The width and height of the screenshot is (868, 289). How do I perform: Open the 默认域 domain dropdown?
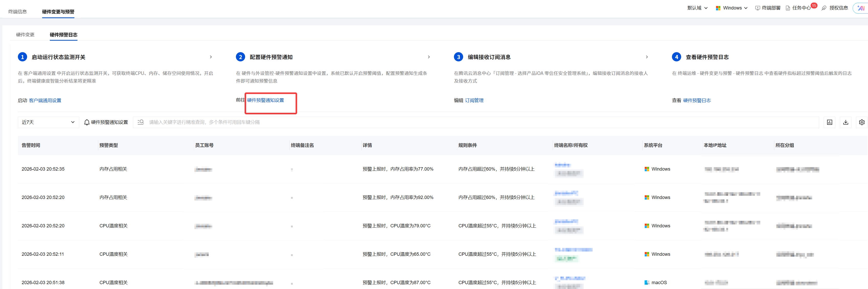click(x=697, y=8)
